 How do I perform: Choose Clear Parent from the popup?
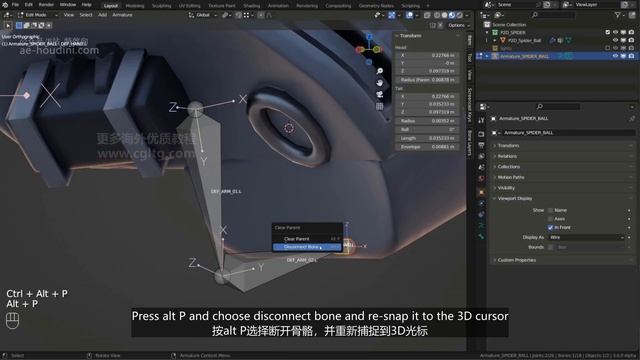coord(307,239)
